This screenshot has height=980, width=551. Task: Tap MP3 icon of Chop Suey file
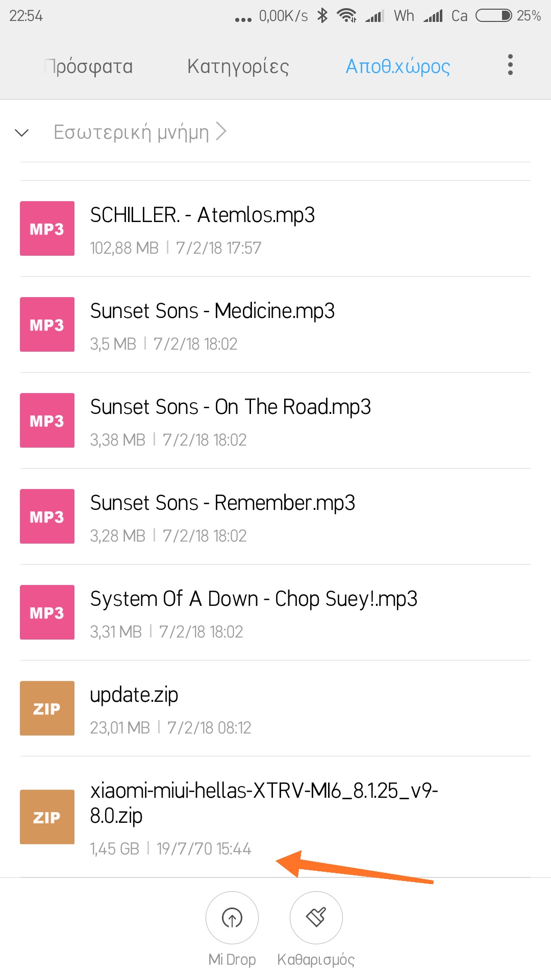click(x=47, y=612)
